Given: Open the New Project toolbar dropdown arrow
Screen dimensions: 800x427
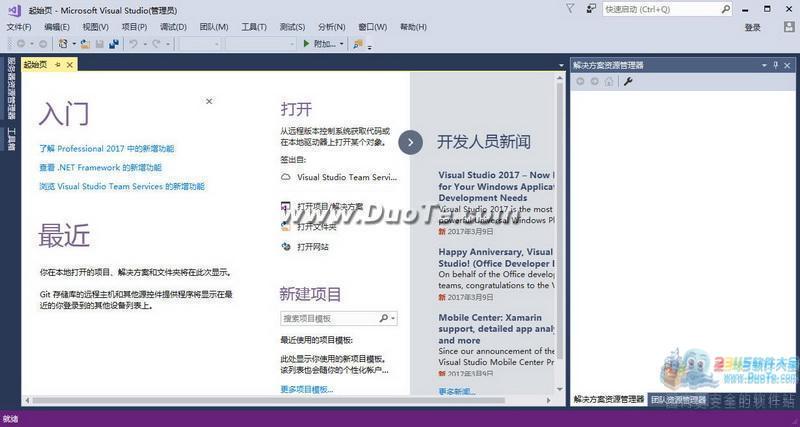Looking at the screenshot, I should coord(74,44).
